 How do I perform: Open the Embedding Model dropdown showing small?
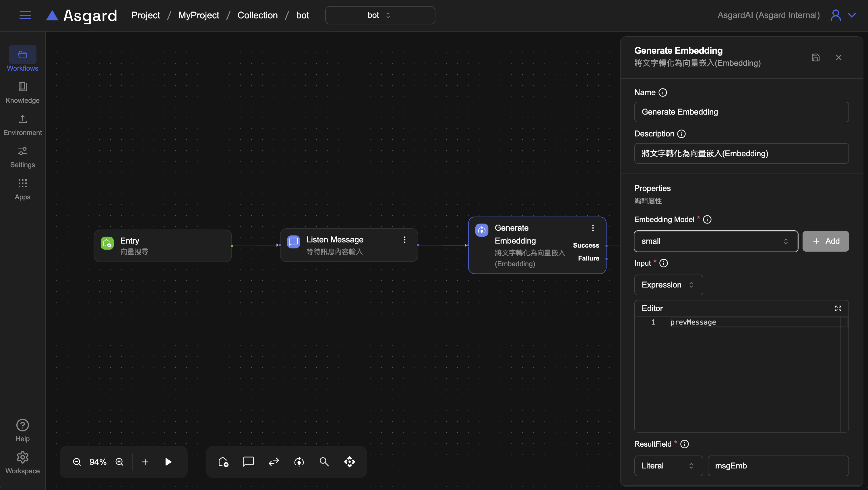[716, 241]
